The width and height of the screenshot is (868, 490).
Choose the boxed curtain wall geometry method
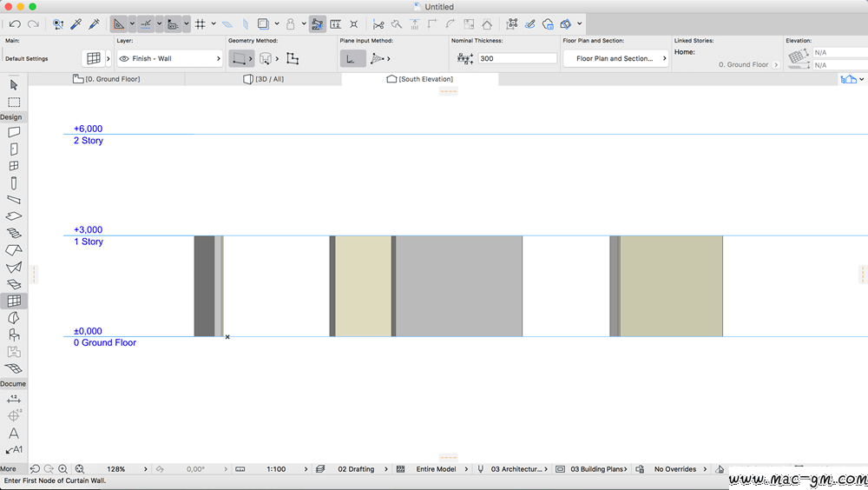coord(265,58)
